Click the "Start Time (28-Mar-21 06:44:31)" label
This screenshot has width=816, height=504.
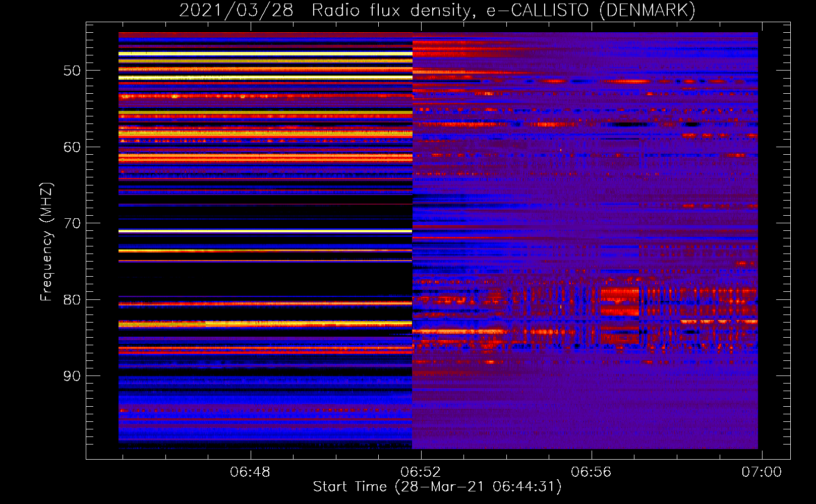(x=437, y=487)
